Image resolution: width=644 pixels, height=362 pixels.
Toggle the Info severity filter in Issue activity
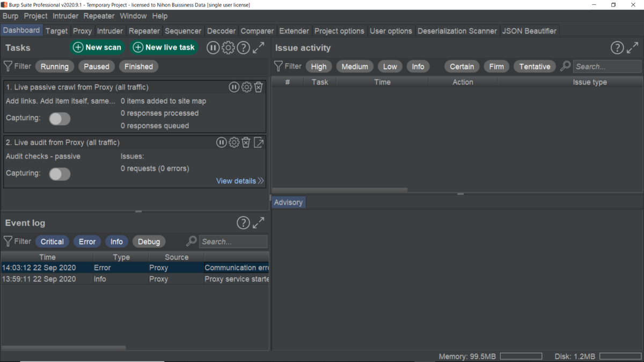click(x=418, y=67)
